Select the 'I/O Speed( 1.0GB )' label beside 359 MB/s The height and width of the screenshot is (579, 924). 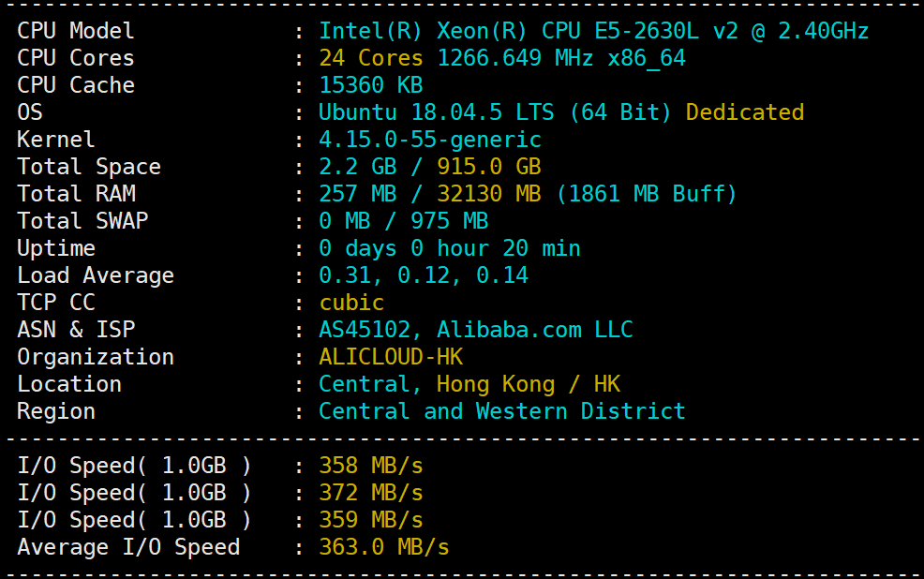[134, 520]
